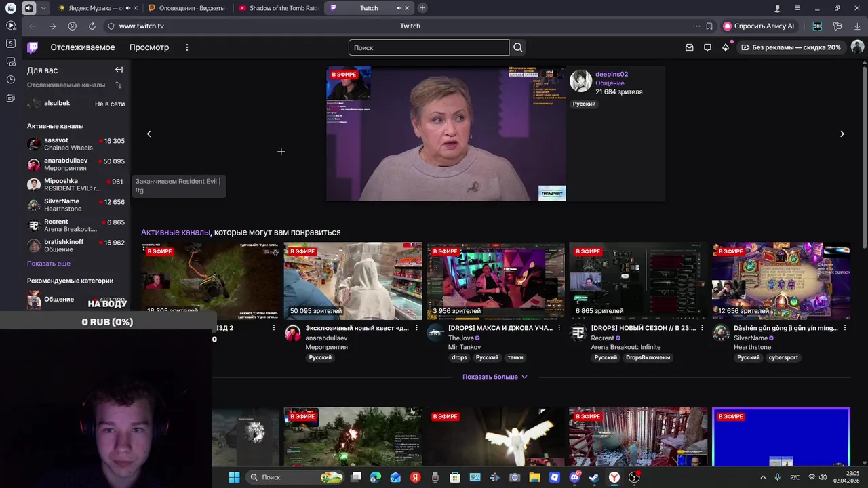Viewport: 868px width, 488px height.
Task: Reload the page
Action: tap(92, 26)
